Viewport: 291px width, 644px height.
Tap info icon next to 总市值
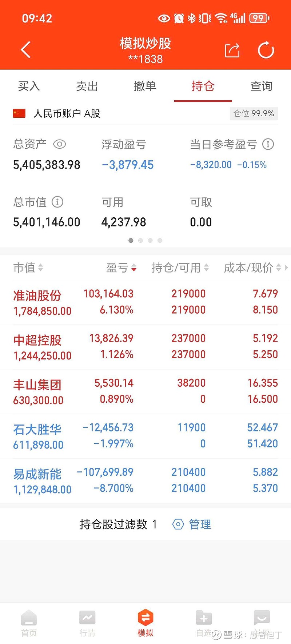[x=57, y=202]
